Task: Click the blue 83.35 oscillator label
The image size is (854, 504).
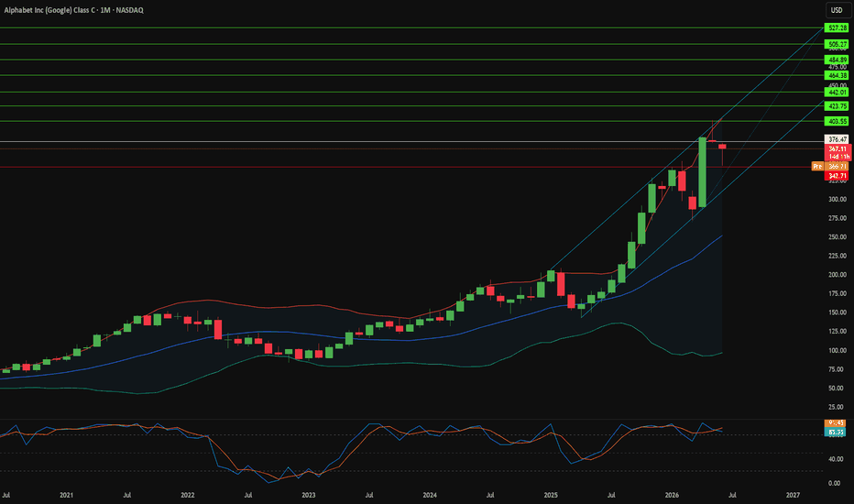Action: click(836, 433)
